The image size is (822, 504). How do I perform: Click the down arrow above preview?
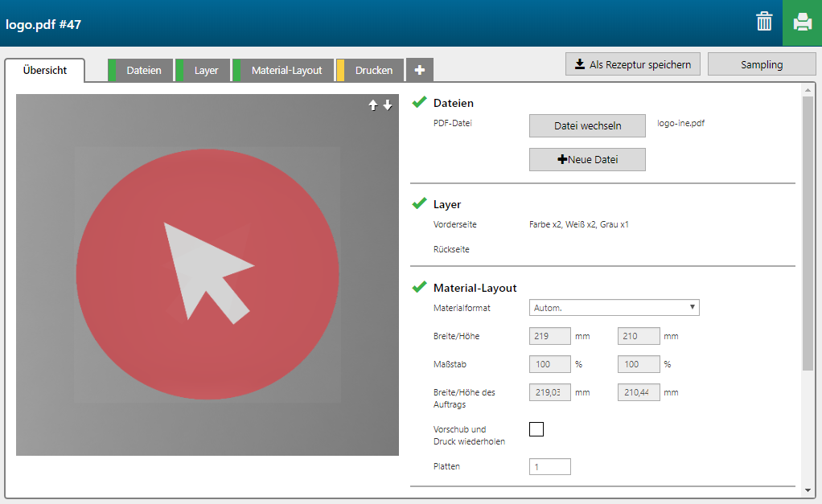pyautogui.click(x=388, y=105)
